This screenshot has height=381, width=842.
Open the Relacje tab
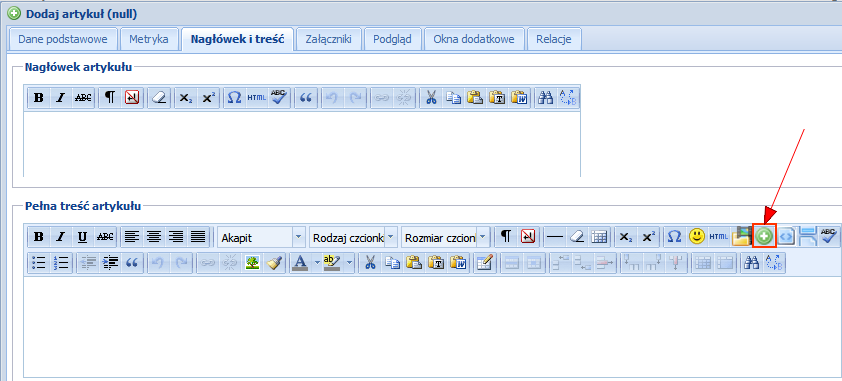point(554,39)
